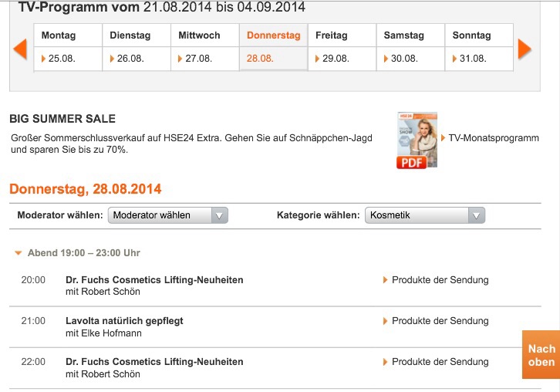Click arrow icon beside 22:00 Produkte der Sendung

pos(386,362)
